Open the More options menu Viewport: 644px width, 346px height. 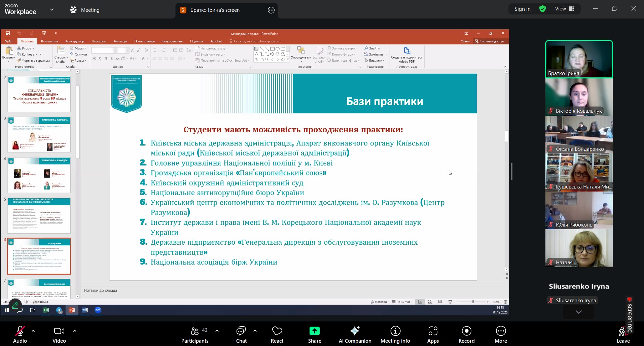[501, 335]
